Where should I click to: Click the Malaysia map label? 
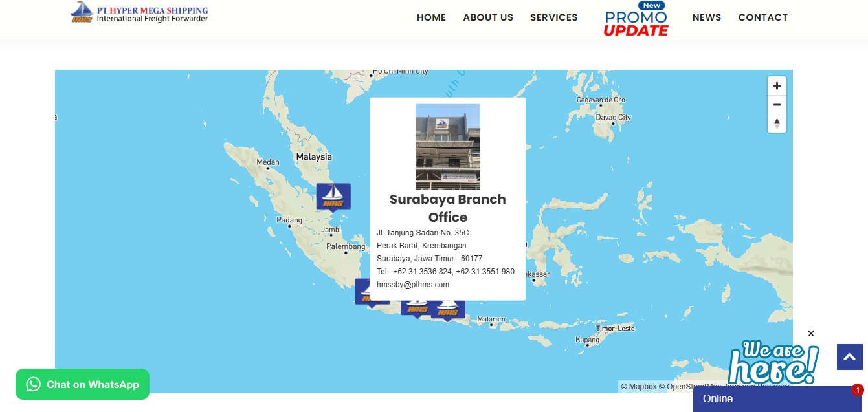pyautogui.click(x=314, y=157)
